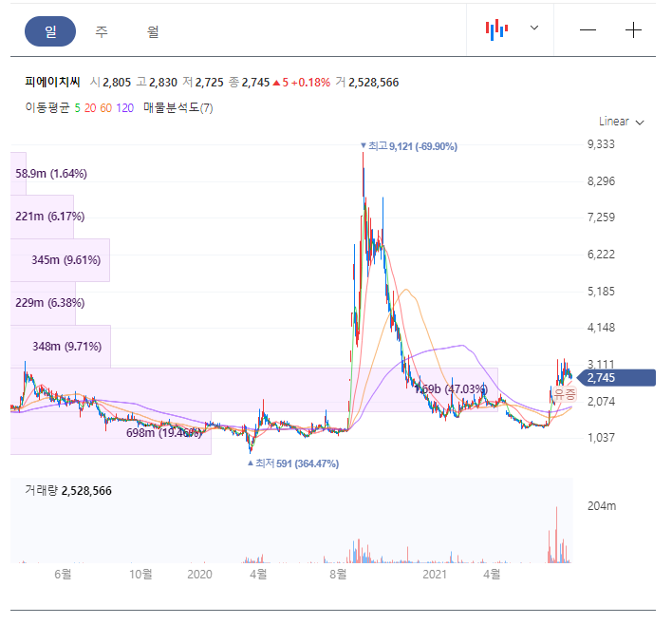The width and height of the screenshot is (672, 624).
Task: Click the 698m (19.46%) volume profile bar
Action: click(x=111, y=433)
